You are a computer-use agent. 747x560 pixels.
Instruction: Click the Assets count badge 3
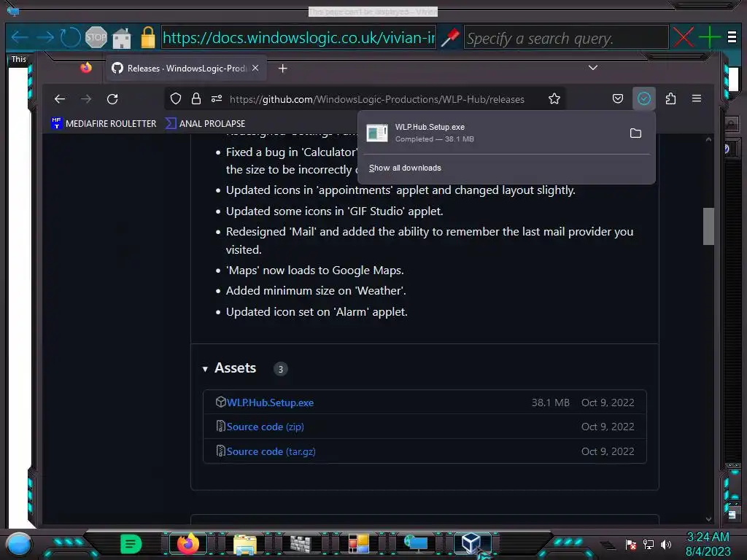[x=280, y=368]
